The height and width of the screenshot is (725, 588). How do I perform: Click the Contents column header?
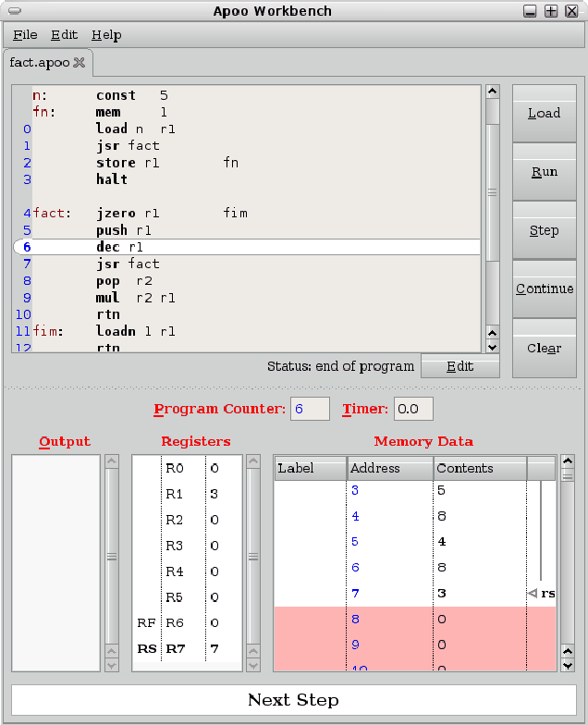tap(480, 468)
